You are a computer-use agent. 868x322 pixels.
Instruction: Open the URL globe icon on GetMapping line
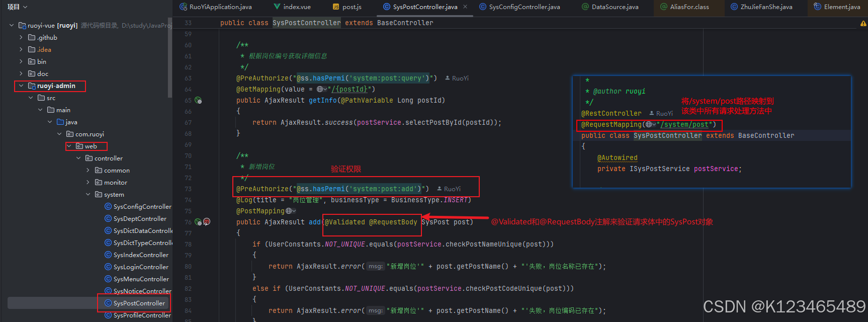[x=321, y=90]
